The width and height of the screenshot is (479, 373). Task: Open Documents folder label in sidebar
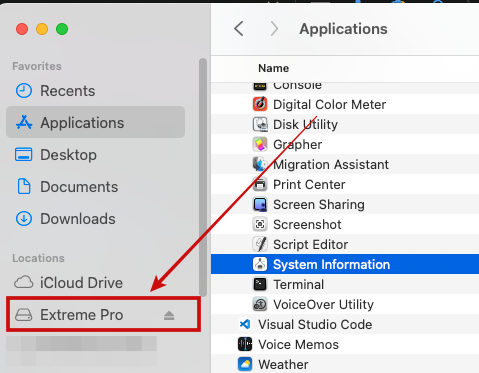pos(79,187)
